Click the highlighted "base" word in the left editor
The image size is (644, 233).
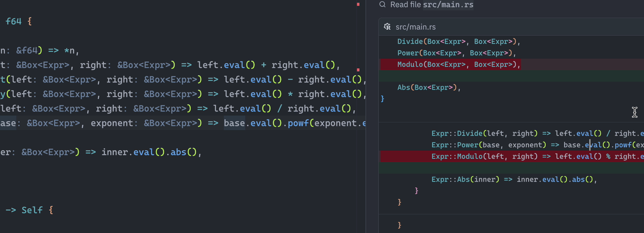[234, 123]
